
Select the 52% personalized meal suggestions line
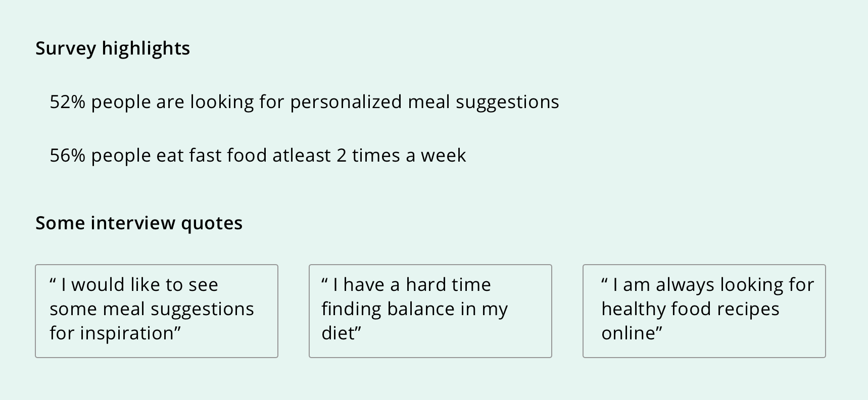click(304, 103)
